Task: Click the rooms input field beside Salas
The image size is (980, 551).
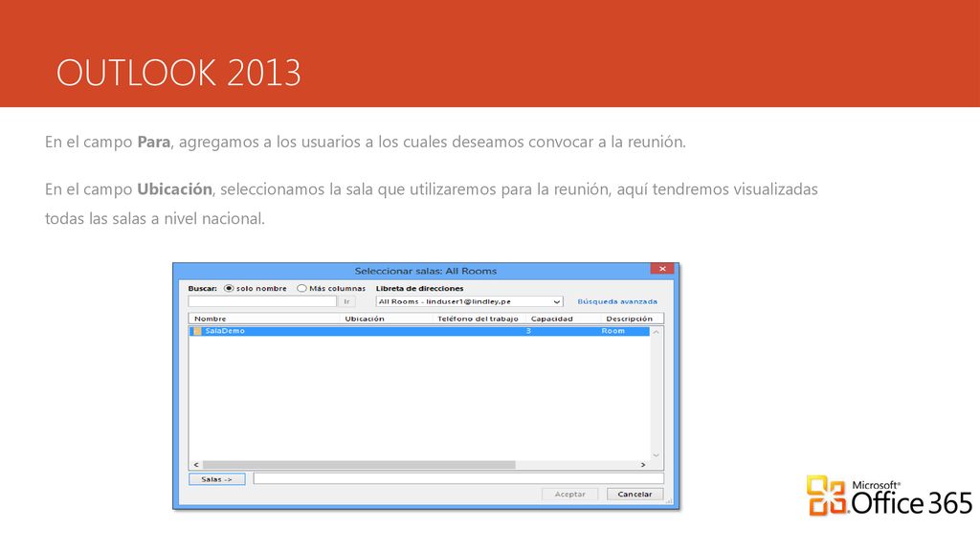Action: [x=458, y=478]
